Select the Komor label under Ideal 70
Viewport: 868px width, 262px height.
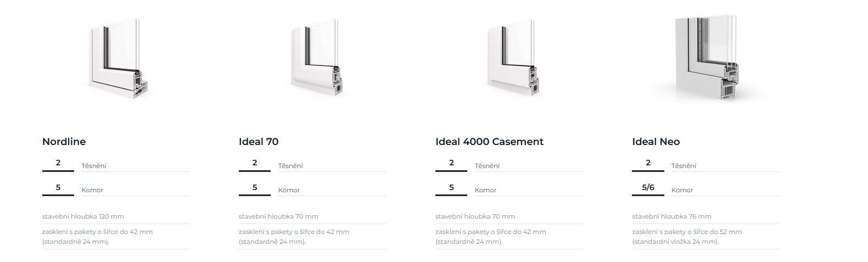289,190
